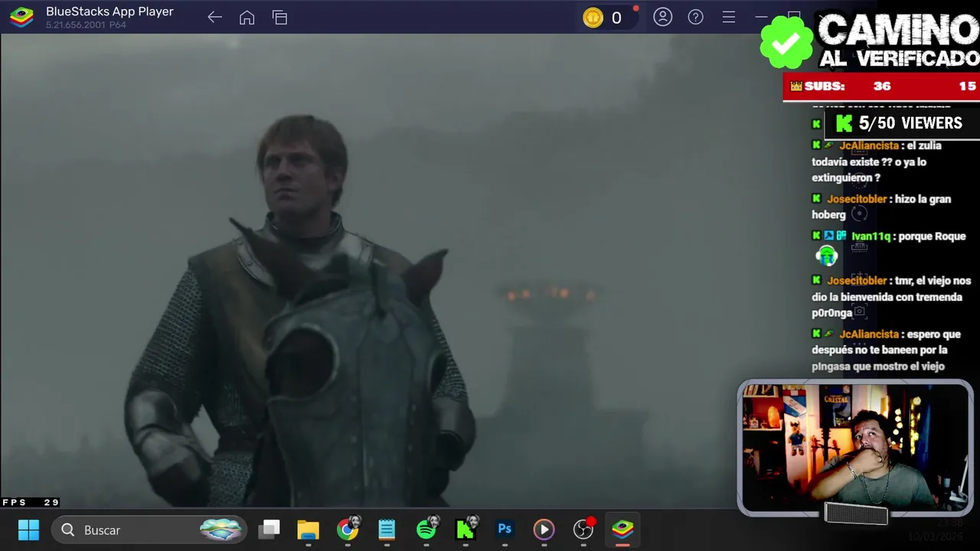Click the webcam overlay thumbnail
The width and height of the screenshot is (980, 551).
tap(856, 448)
